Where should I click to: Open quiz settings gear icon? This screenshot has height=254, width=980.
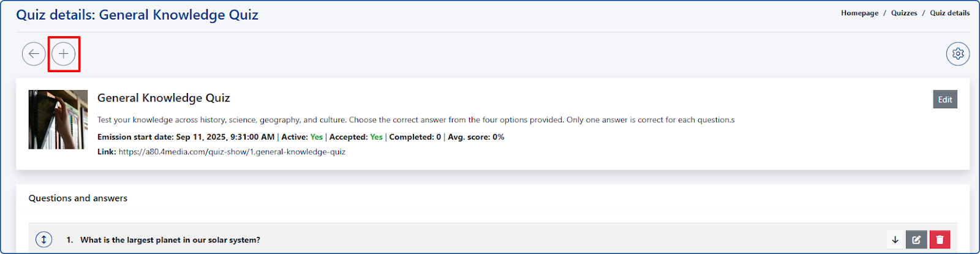pyautogui.click(x=958, y=54)
